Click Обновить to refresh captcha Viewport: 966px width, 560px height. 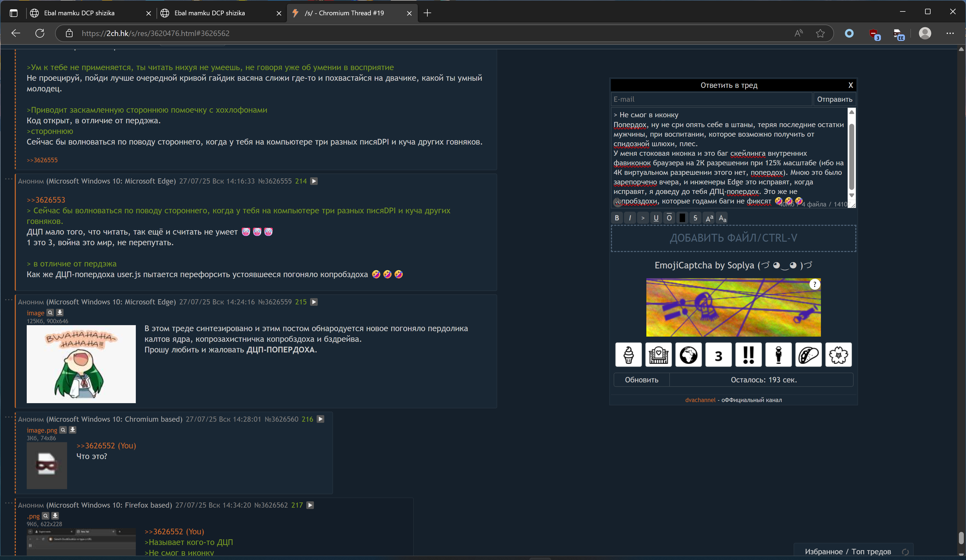[641, 379]
